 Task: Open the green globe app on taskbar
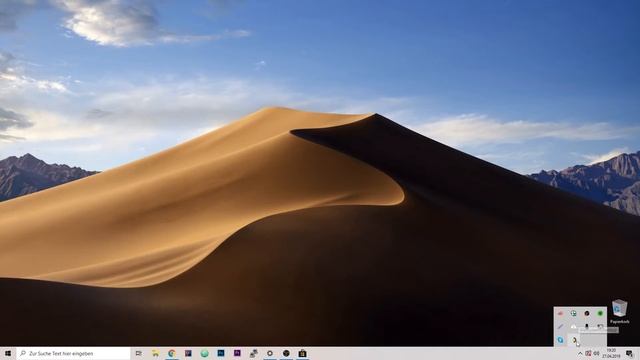(x=204, y=353)
